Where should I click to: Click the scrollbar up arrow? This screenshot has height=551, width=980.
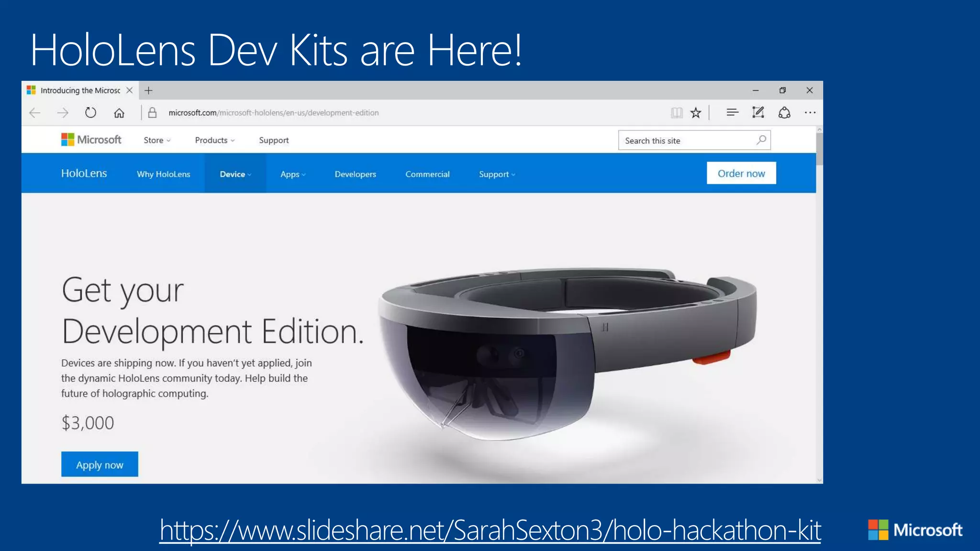(x=819, y=130)
